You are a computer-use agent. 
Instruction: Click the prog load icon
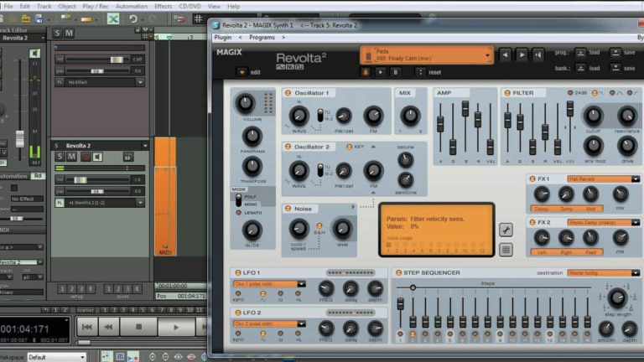pyautogui.click(x=580, y=53)
